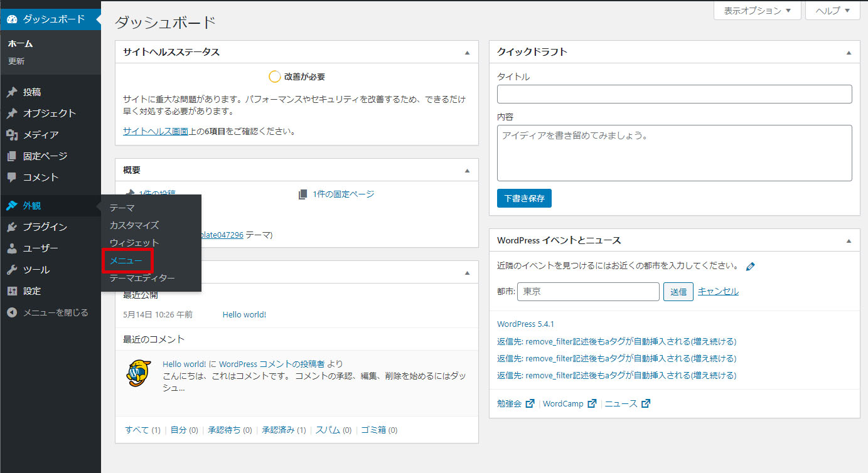
Task: Click the pin icon beside 投稿
Action: click(x=12, y=92)
